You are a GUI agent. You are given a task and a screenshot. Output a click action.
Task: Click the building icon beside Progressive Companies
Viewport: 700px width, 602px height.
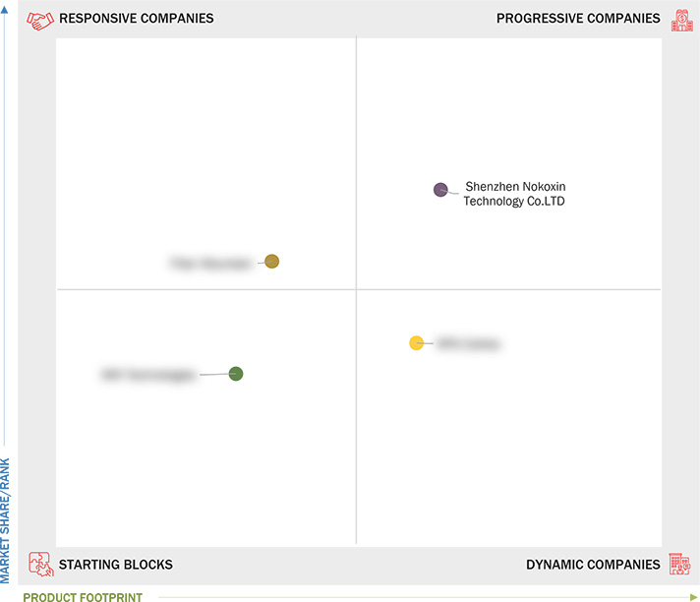(x=682, y=20)
